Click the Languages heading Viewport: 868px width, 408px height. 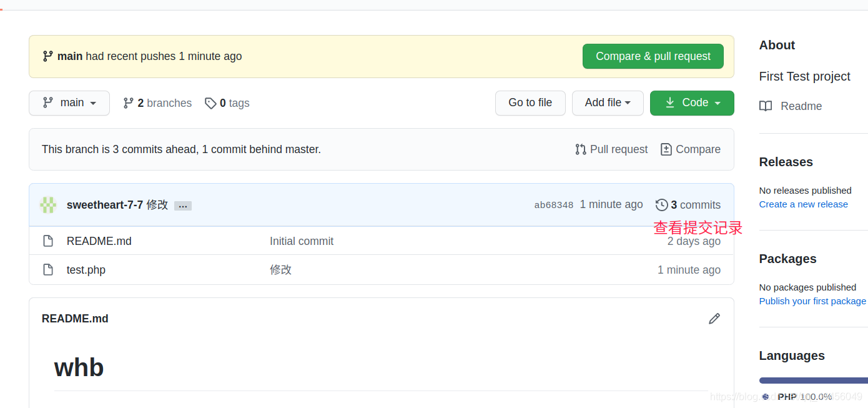pyautogui.click(x=792, y=356)
